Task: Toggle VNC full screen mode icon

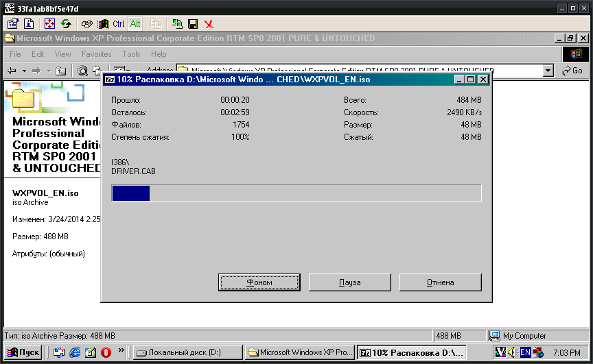Action: [49, 24]
